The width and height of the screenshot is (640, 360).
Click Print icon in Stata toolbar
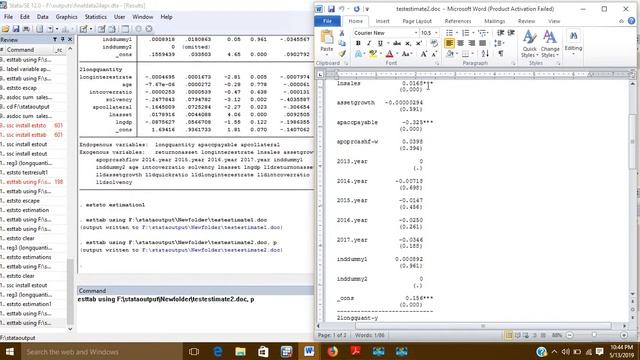(27, 29)
